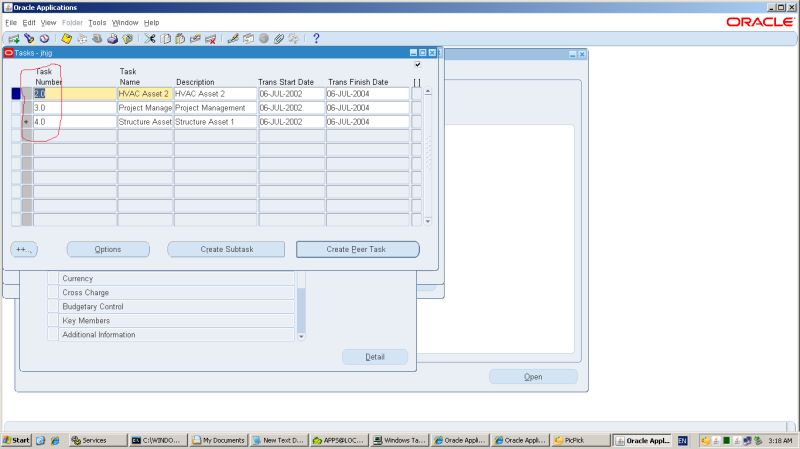Click the Print icon in toolbar
800x449 pixels.
pyautogui.click(x=112, y=39)
